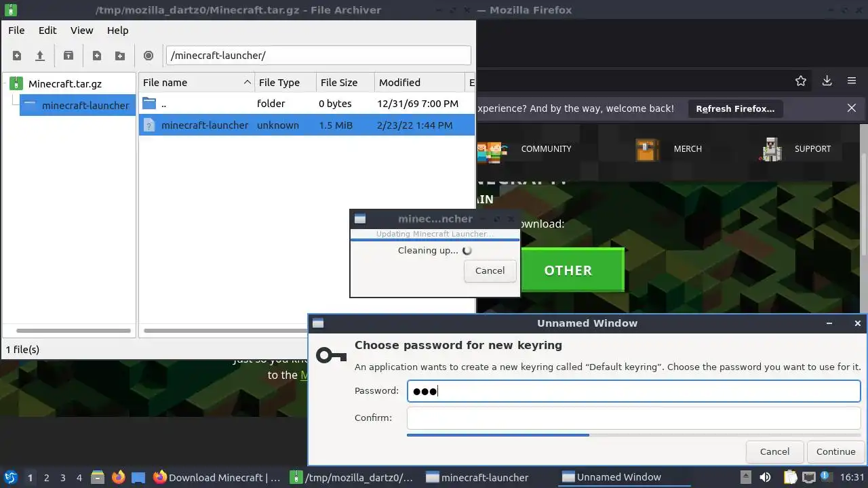Activate minecraft-launcher taskbar window entry

click(x=477, y=478)
